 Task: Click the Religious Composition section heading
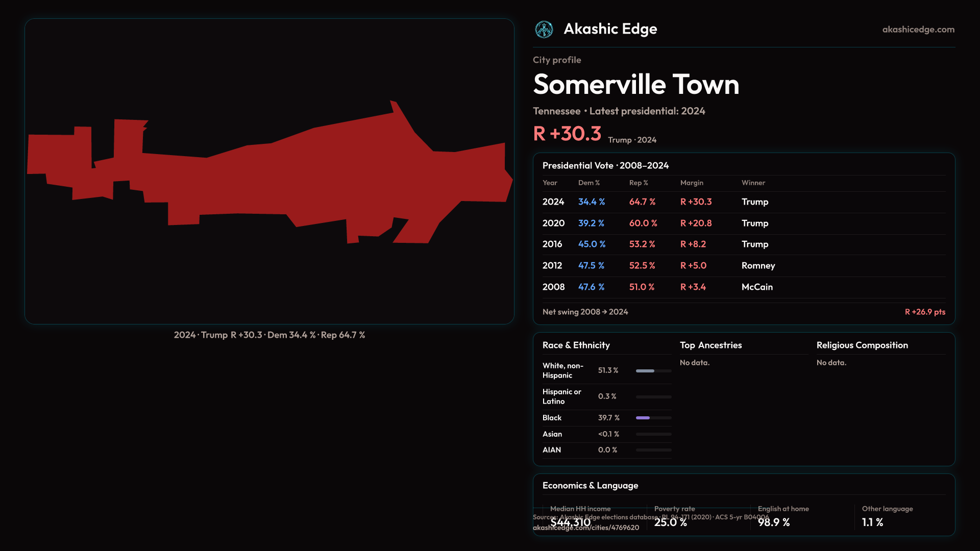(x=862, y=345)
